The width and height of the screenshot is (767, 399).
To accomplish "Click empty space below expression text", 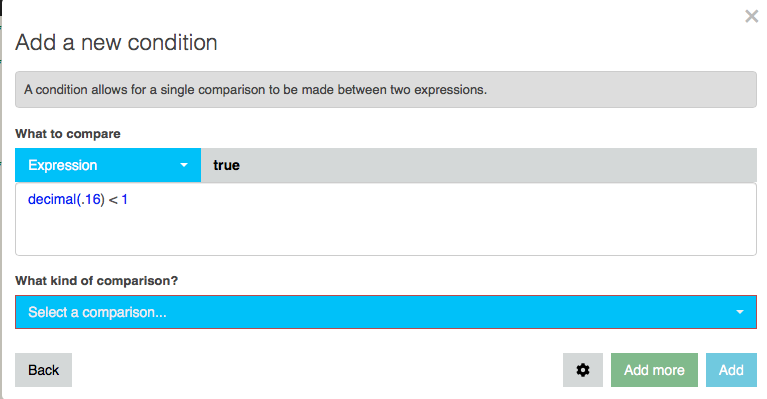I will pyautogui.click(x=385, y=232).
